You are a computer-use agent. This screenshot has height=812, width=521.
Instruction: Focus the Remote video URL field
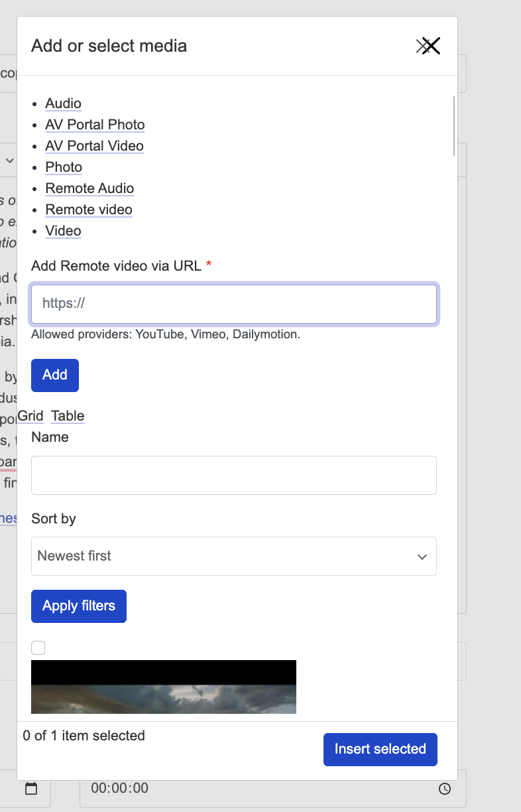233,304
